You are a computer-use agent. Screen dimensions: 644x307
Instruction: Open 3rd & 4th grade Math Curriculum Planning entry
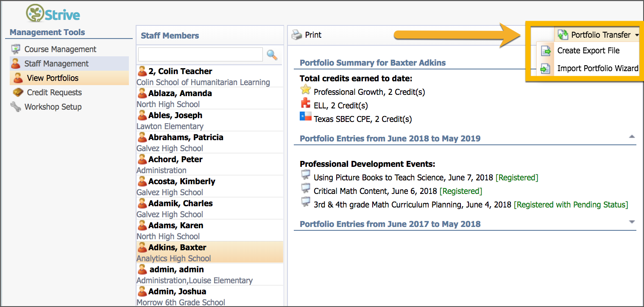tap(413, 205)
